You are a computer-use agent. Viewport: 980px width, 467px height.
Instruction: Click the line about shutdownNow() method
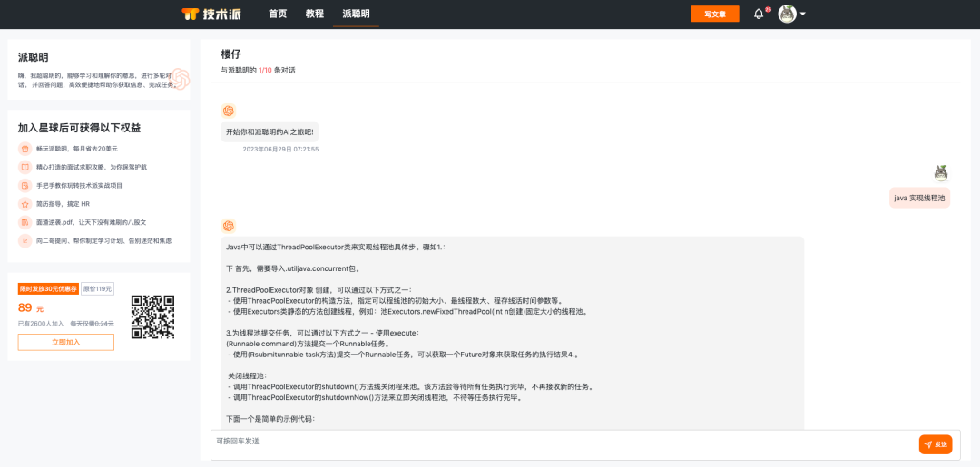click(x=375, y=397)
